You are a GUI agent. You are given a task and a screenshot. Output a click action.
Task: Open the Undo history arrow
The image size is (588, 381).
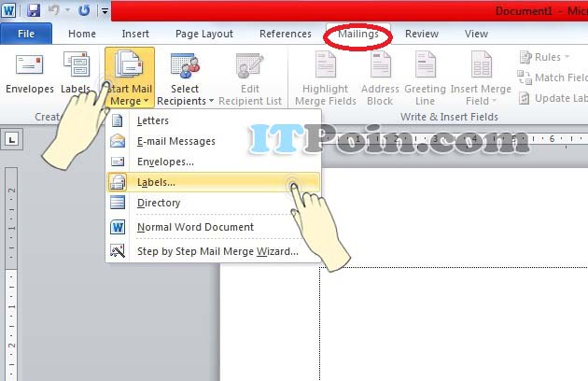pyautogui.click(x=68, y=10)
